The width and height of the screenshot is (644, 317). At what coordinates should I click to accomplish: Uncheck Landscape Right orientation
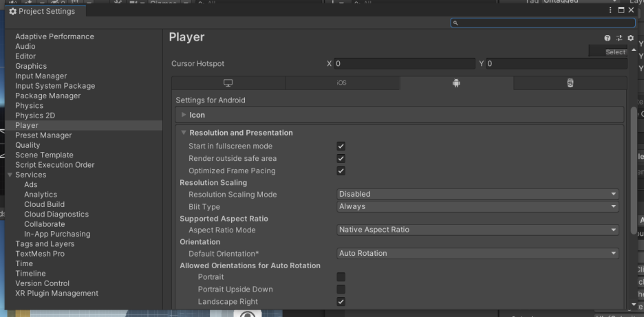[x=341, y=301]
